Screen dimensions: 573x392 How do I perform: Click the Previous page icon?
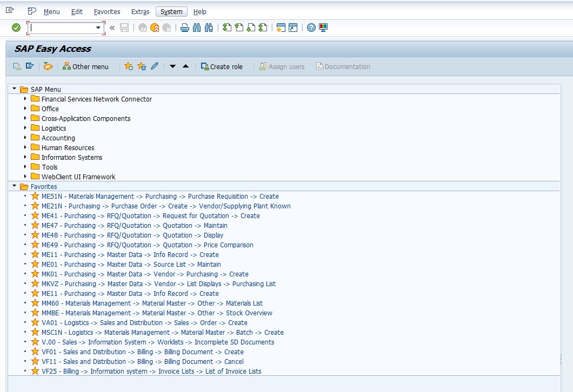click(239, 28)
